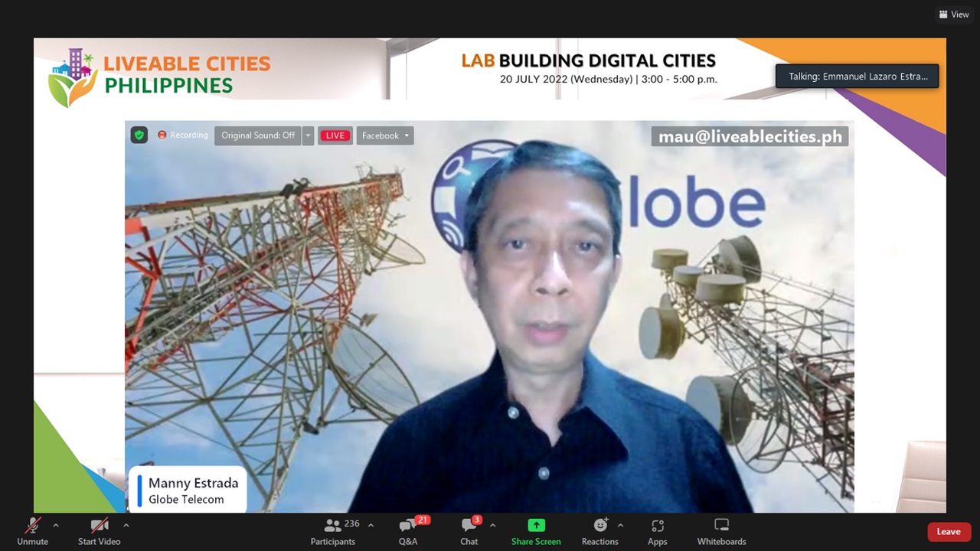Expand audio options caret beside Unmute

(55, 526)
